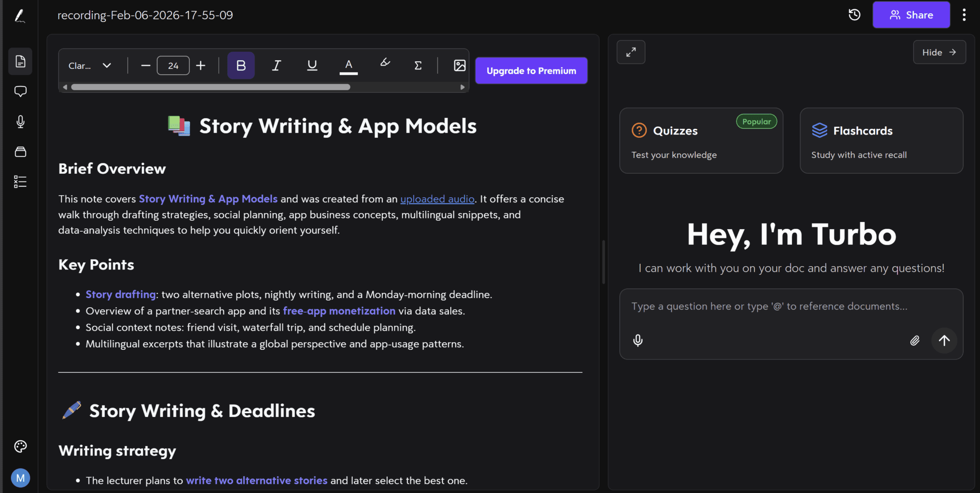Apply underline formatting
980x493 pixels.
[311, 65]
